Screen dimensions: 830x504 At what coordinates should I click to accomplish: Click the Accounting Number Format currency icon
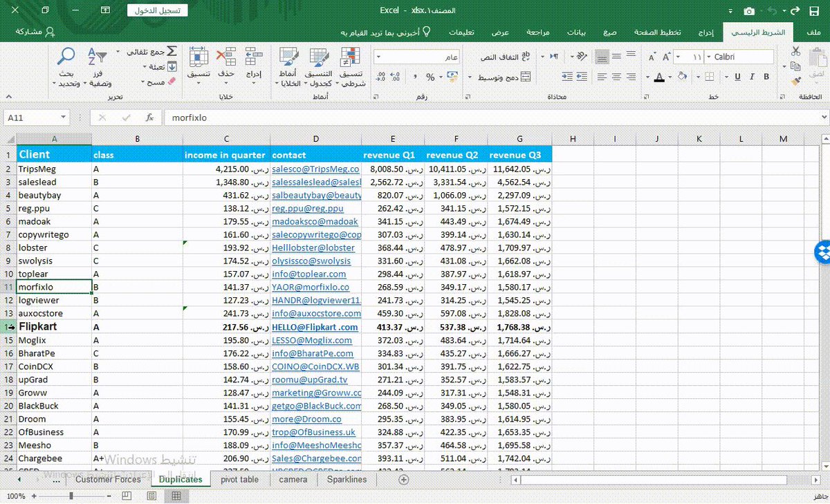point(452,77)
